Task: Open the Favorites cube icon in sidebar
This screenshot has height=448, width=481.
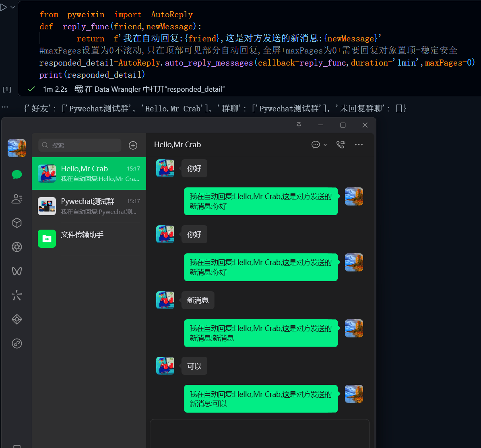Action: click(x=17, y=223)
